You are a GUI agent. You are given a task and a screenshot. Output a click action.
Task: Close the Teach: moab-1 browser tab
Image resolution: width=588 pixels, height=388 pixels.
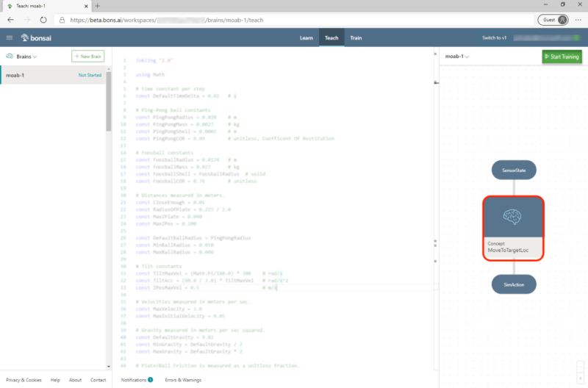pos(86,6)
